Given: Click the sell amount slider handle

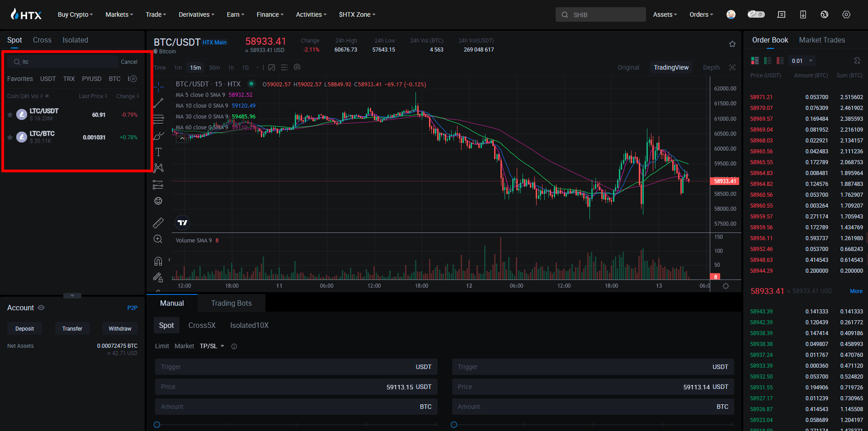Looking at the screenshot, I should pos(454,425).
